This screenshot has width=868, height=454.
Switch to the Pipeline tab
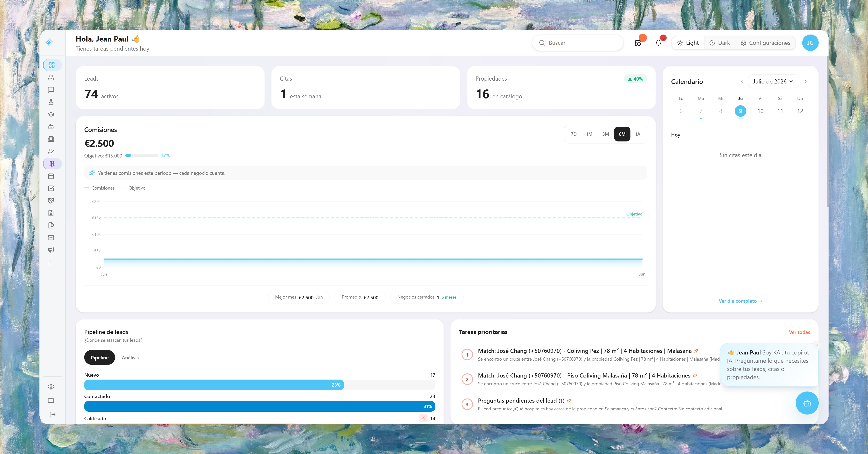[x=99, y=358]
